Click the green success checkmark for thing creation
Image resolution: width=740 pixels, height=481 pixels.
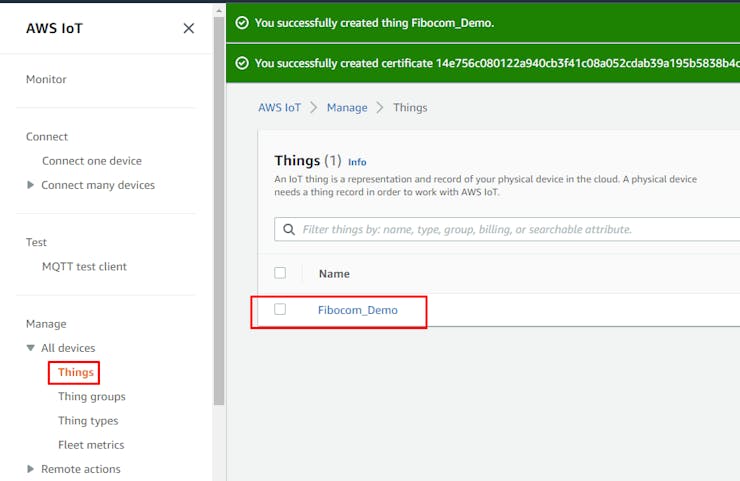[242, 22]
